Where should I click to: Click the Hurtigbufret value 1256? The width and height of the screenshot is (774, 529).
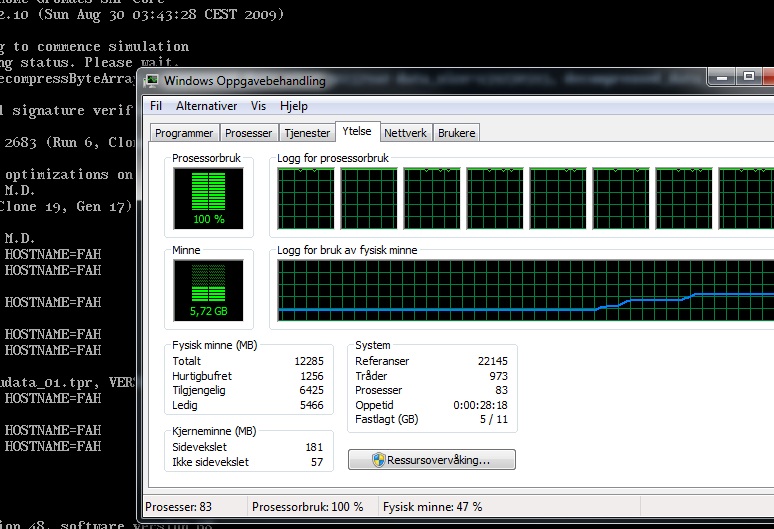coord(312,376)
